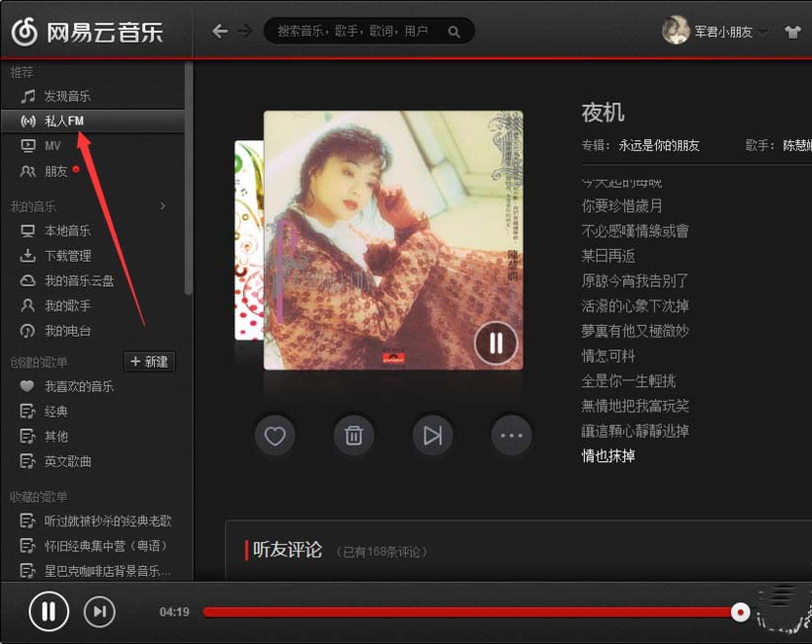The width and height of the screenshot is (812, 644).
Task: Click the search magnifier icon
Action: pos(453,32)
